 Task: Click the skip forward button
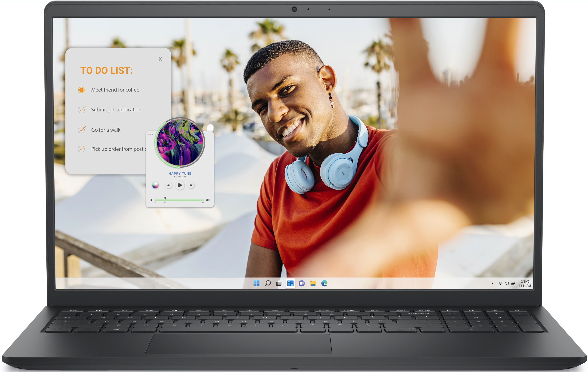pos(191,185)
